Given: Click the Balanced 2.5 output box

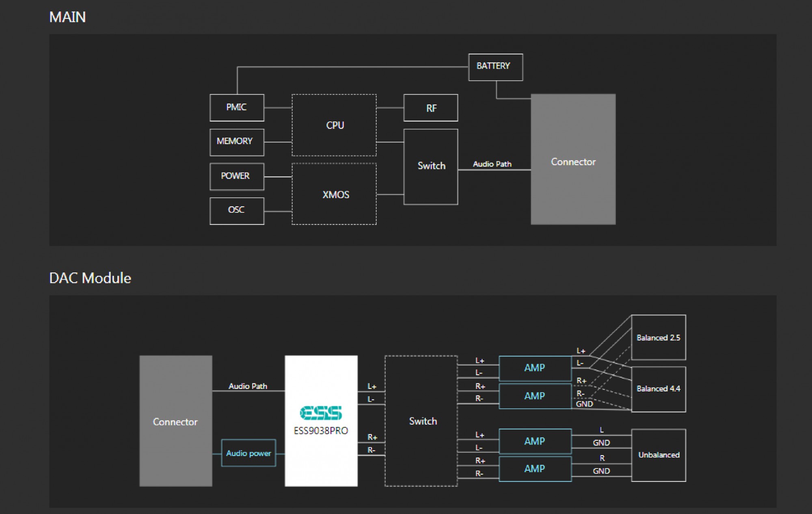Looking at the screenshot, I should pyautogui.click(x=658, y=337).
